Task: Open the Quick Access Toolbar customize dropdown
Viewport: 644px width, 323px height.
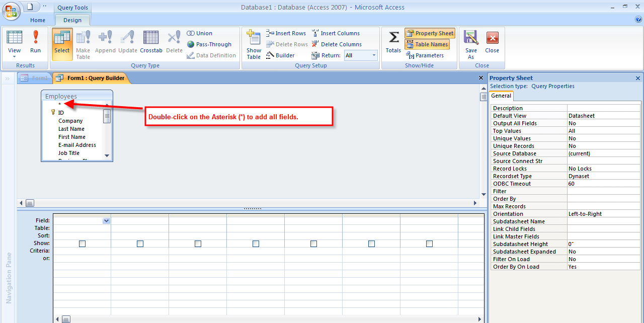Action: (44, 7)
